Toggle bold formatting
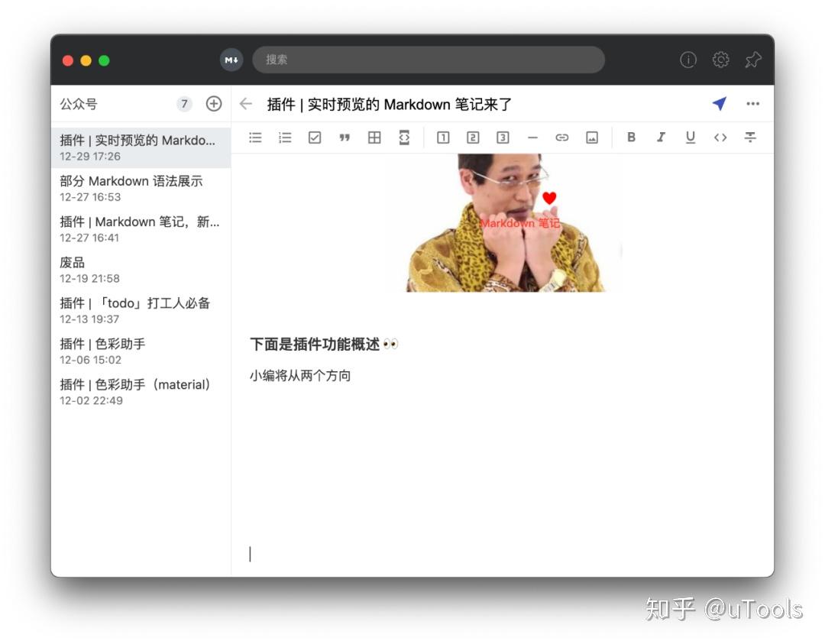 [x=631, y=138]
